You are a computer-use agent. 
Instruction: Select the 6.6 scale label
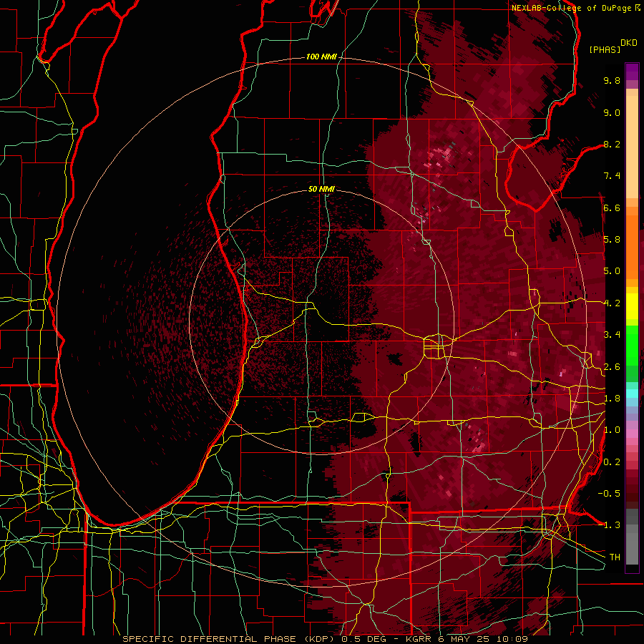(612, 208)
